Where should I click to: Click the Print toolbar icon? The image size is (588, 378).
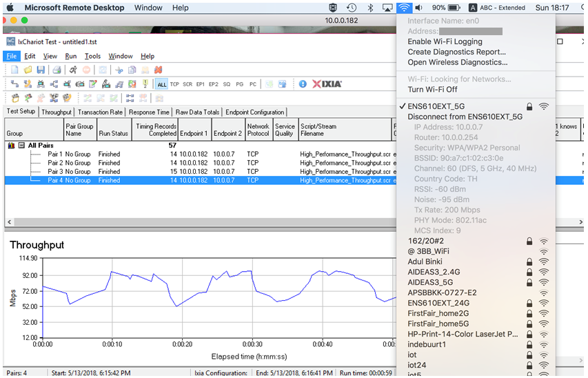[x=57, y=70]
